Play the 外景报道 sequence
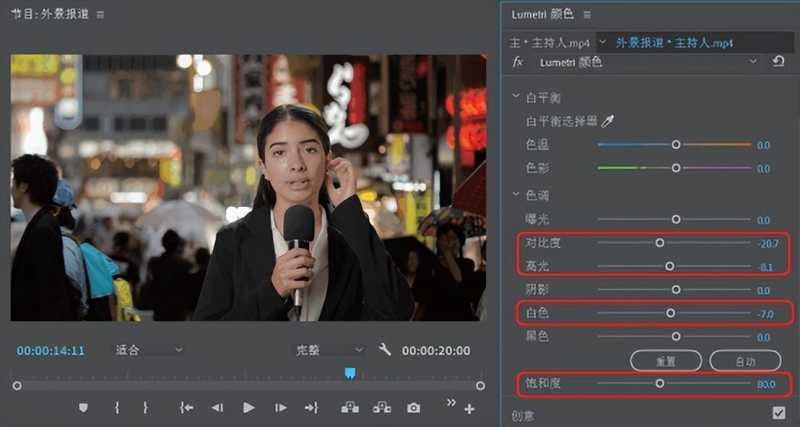This screenshot has width=800, height=427. point(248,408)
